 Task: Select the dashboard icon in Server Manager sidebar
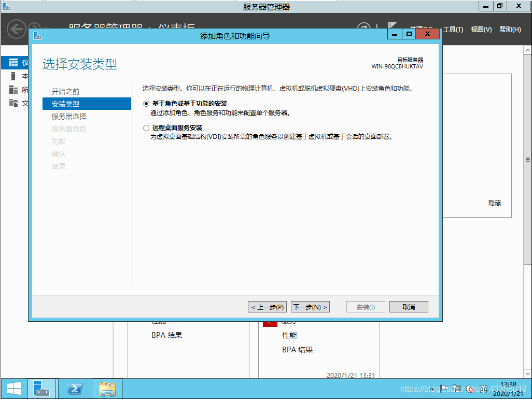[13, 63]
